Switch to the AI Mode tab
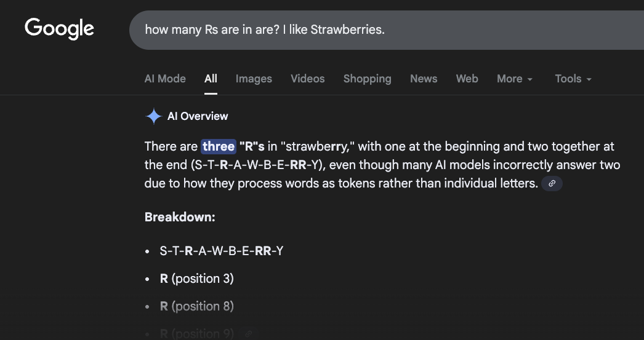The width and height of the screenshot is (644, 340). (x=165, y=79)
